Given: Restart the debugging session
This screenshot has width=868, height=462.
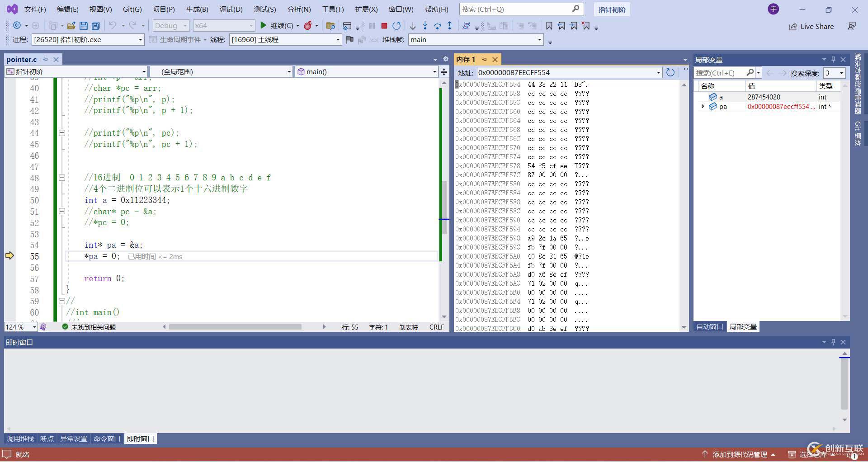Looking at the screenshot, I should point(396,26).
